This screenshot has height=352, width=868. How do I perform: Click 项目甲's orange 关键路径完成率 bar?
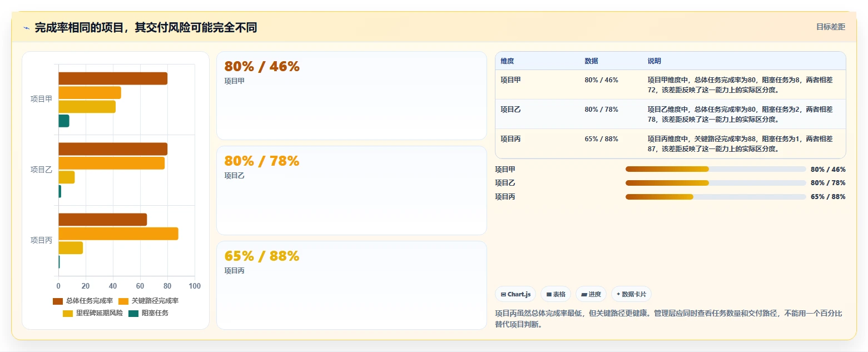(90, 93)
